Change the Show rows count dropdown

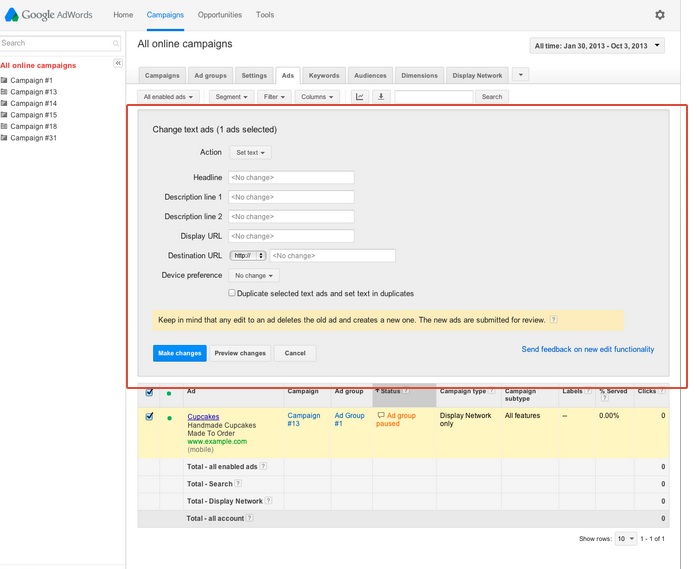coord(625,539)
